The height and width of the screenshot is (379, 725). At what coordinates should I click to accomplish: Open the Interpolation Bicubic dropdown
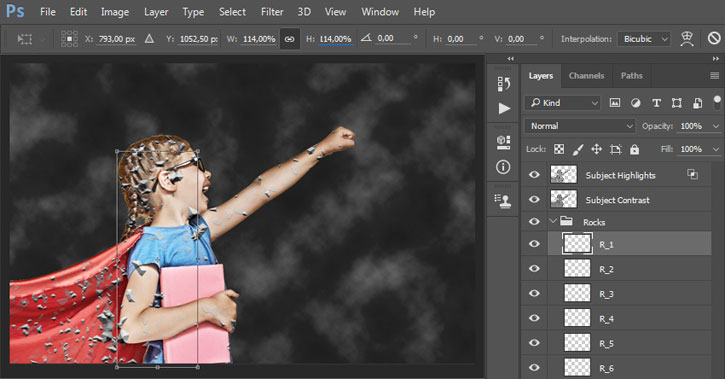[644, 39]
